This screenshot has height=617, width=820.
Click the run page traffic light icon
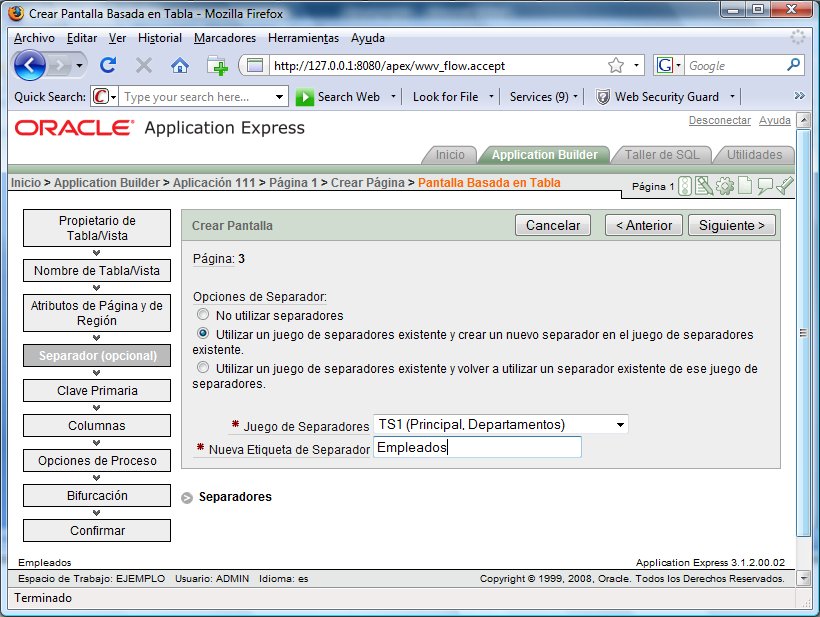coord(685,186)
